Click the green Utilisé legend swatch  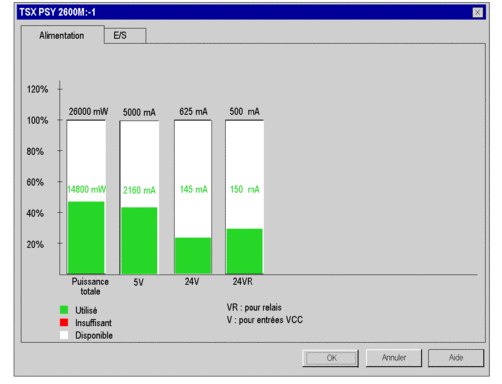pyautogui.click(x=64, y=310)
